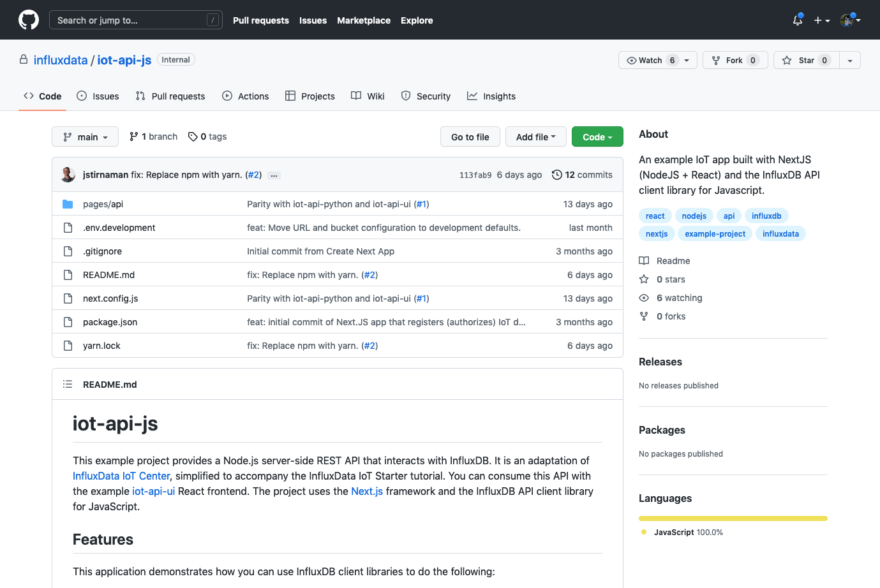This screenshot has width=880, height=588.
Task: Click file icon for next.config.js
Action: click(68, 298)
